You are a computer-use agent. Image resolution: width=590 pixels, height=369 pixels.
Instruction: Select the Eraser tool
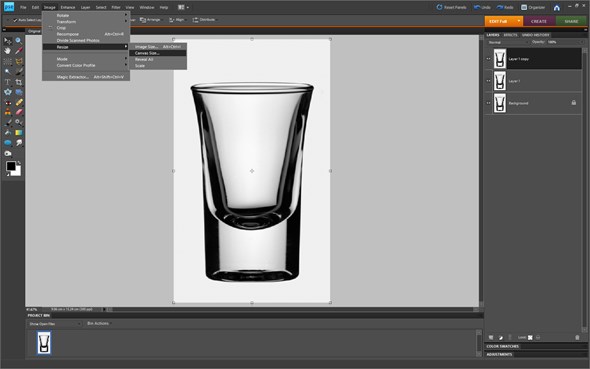[x=18, y=112]
